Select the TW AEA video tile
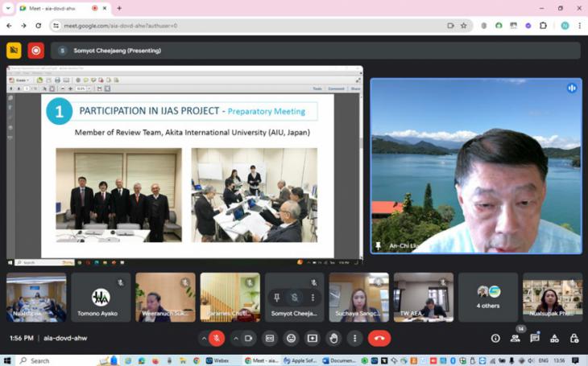 point(424,297)
